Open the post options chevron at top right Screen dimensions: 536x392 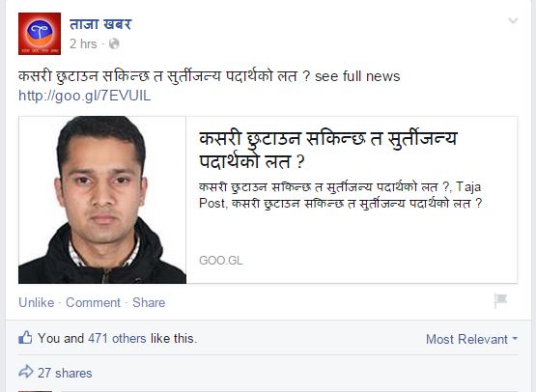click(513, 21)
